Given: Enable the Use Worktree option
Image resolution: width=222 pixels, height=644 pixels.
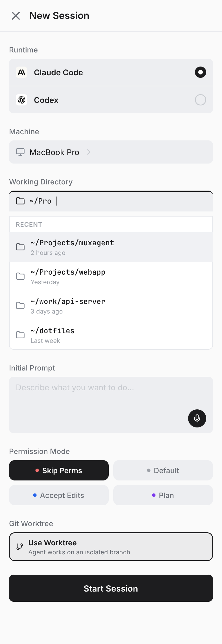Looking at the screenshot, I should (x=111, y=547).
